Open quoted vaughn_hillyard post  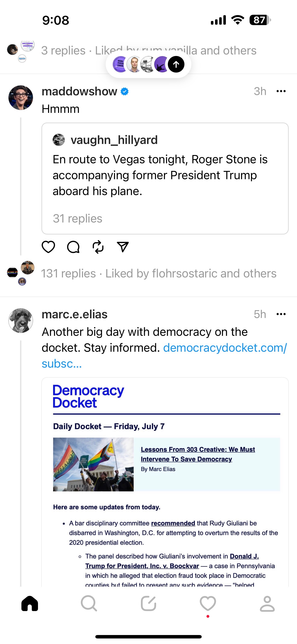click(x=160, y=175)
